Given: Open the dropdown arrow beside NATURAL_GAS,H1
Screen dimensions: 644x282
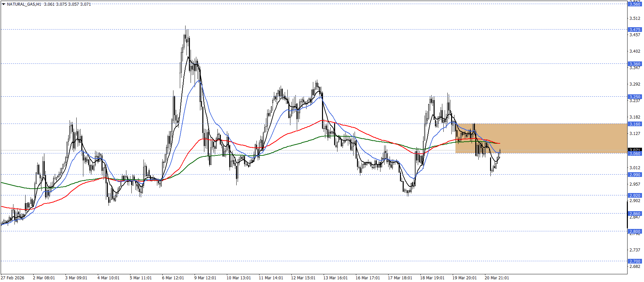Looking at the screenshot, I should click(x=3, y=4).
